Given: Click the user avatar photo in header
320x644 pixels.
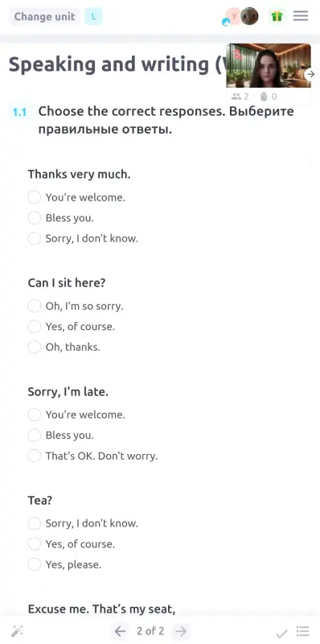Looking at the screenshot, I should pos(249,16).
